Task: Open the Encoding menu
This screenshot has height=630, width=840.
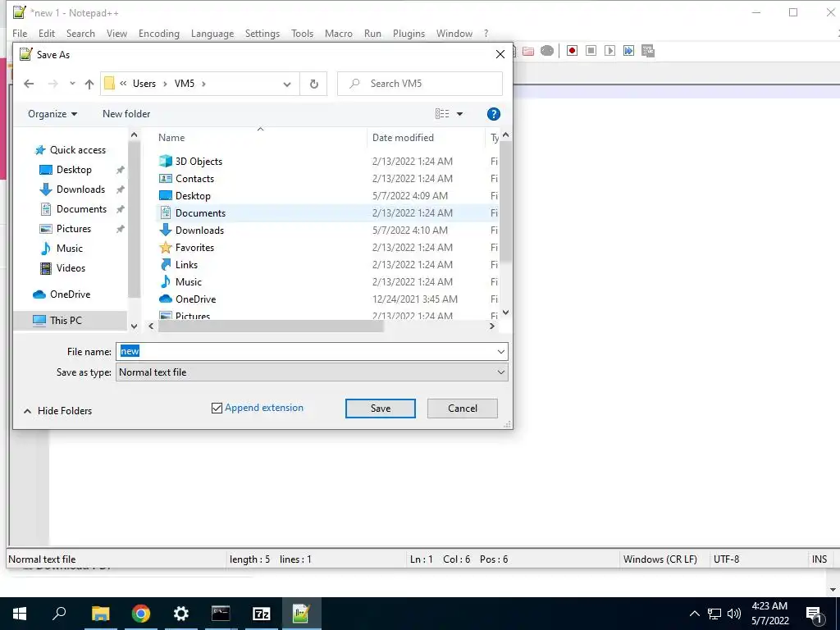Action: (x=159, y=33)
